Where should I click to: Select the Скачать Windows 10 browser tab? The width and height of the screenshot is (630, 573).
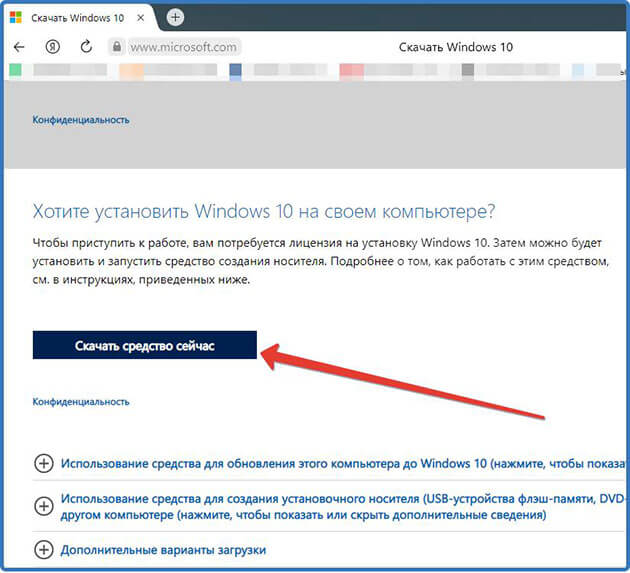click(78, 18)
